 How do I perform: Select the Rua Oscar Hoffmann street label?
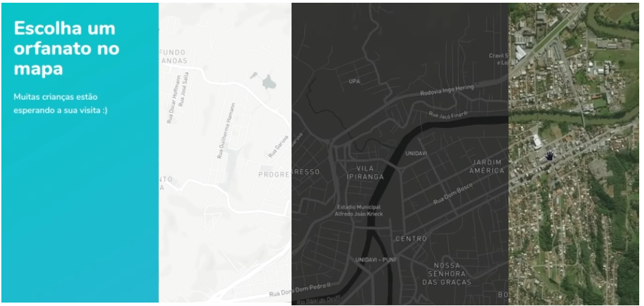click(172, 99)
